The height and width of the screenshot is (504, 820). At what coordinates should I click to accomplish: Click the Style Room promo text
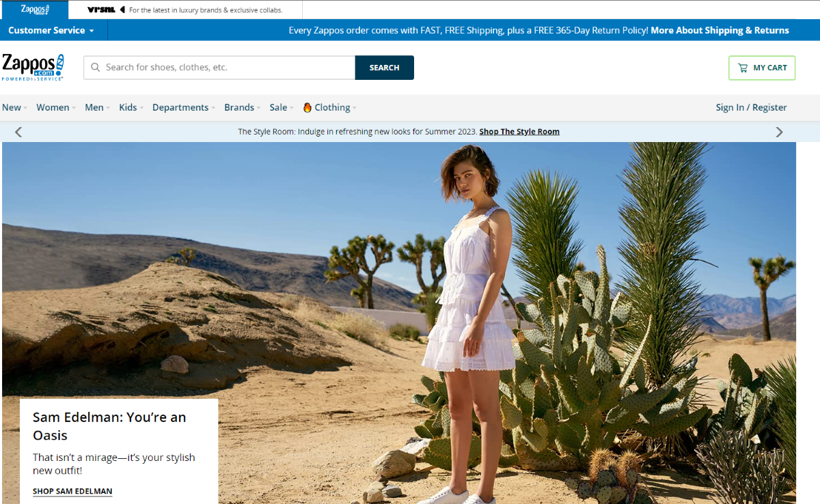[x=357, y=132]
